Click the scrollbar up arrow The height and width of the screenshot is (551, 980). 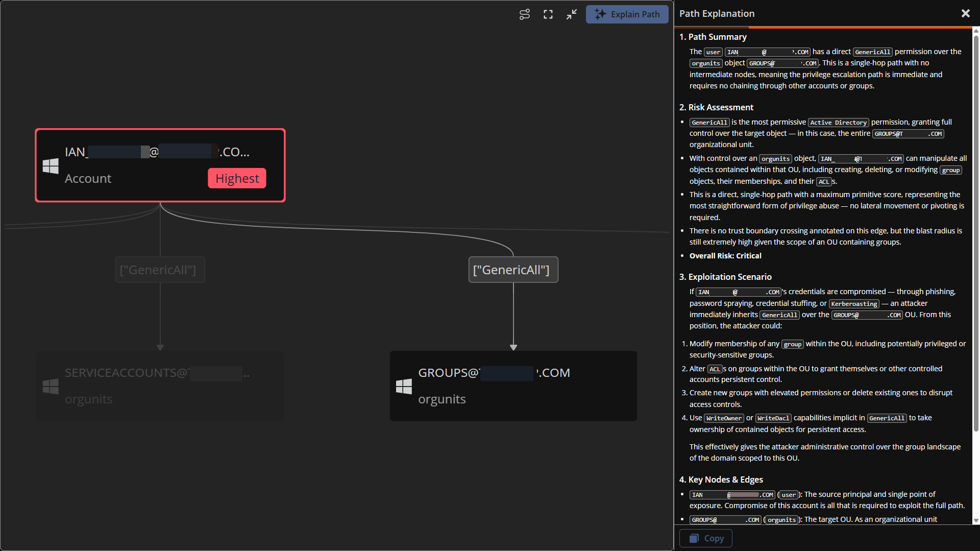[x=976, y=31]
